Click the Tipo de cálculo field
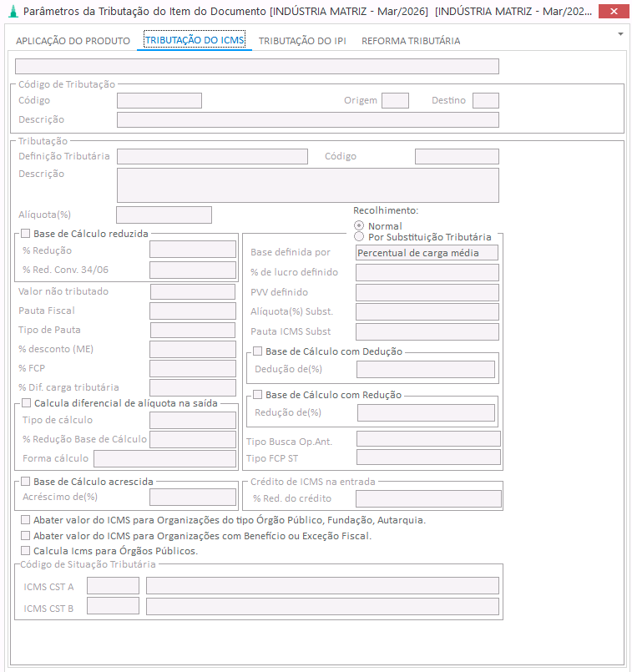The width and height of the screenshot is (632, 672). 193,420
